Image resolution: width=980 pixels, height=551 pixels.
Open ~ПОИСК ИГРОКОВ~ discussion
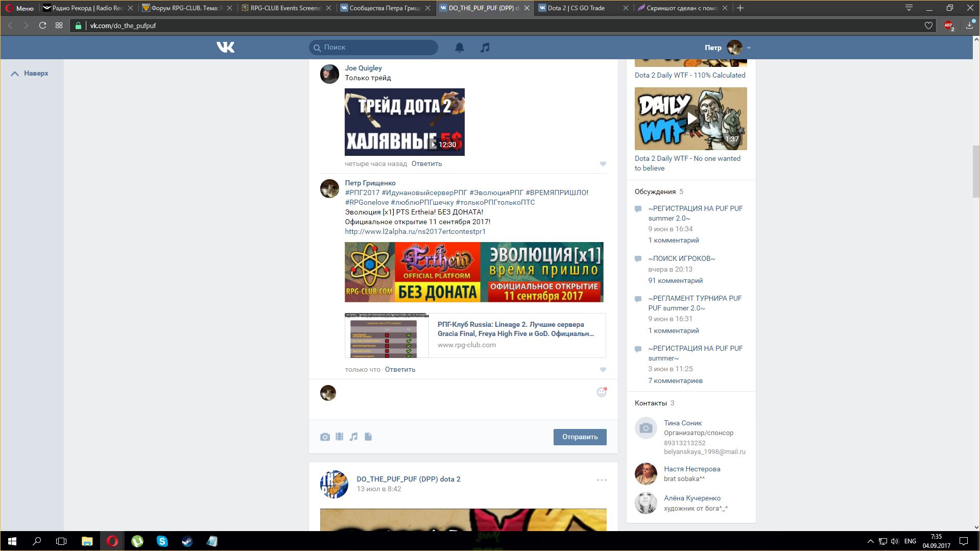[681, 259]
